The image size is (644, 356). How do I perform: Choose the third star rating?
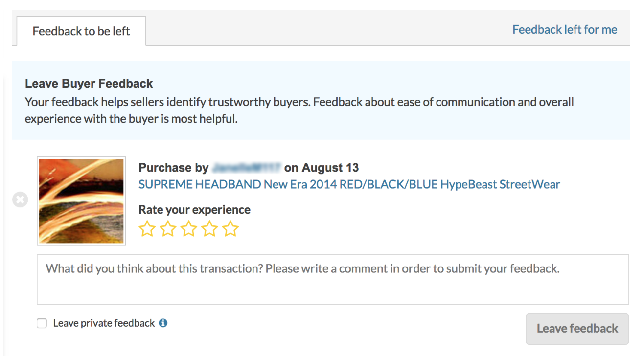188,229
